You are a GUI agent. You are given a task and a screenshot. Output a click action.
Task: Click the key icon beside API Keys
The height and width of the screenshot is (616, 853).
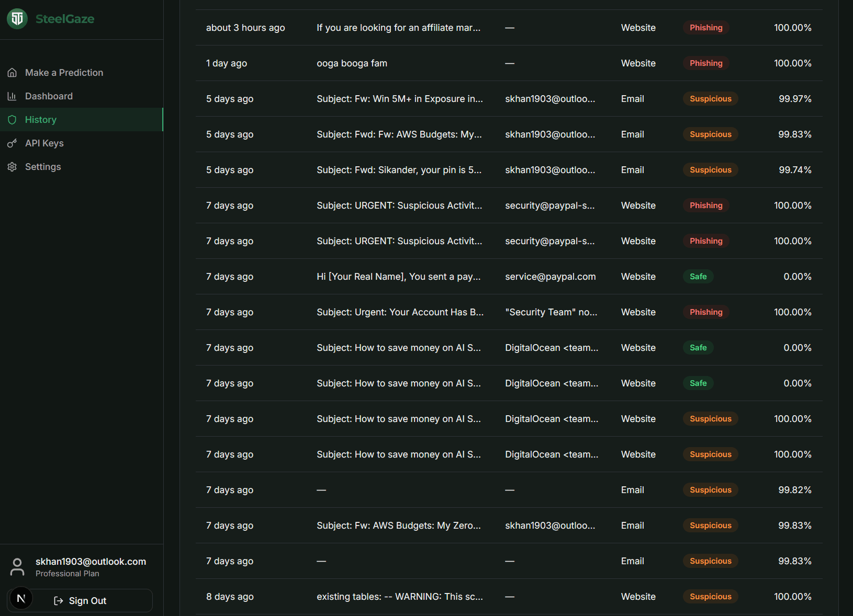click(x=12, y=143)
